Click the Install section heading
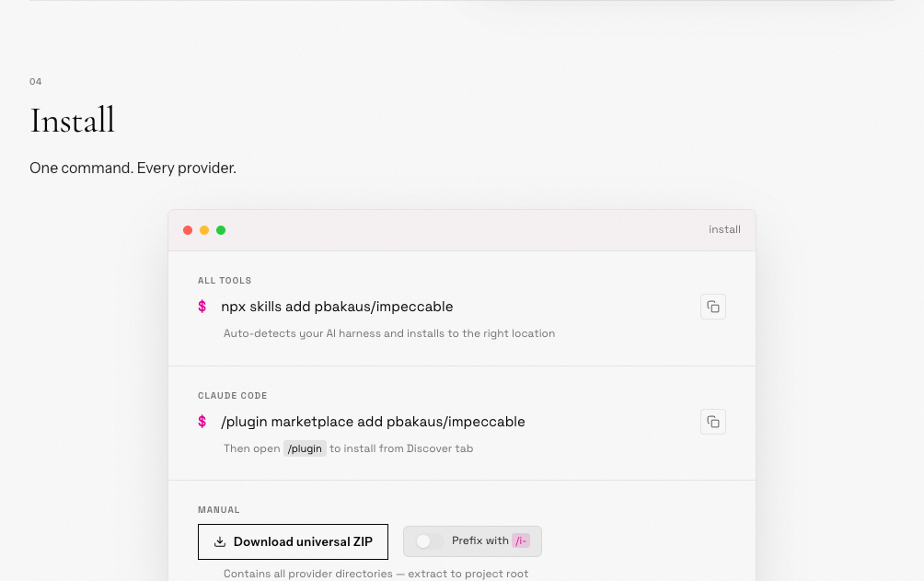 (x=73, y=121)
